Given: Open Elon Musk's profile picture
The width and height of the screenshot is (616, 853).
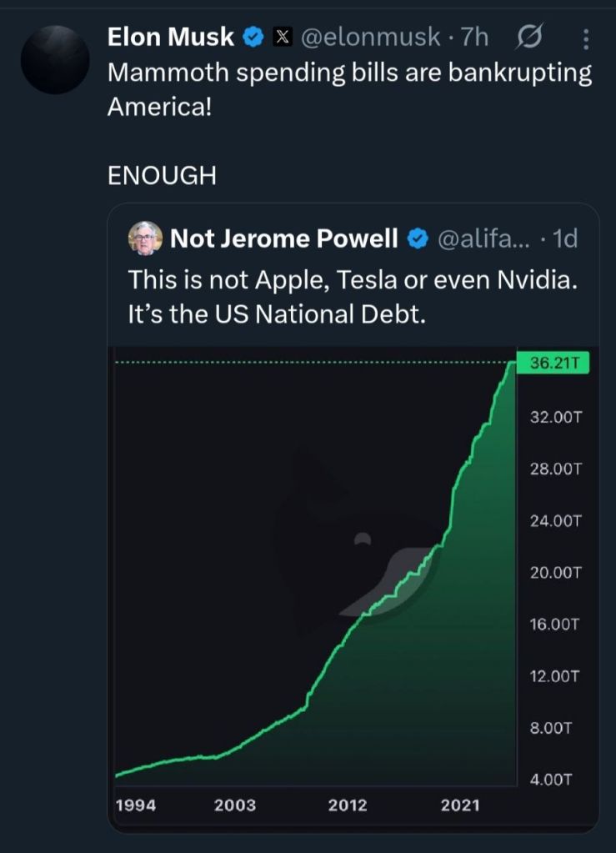Looking at the screenshot, I should [x=56, y=58].
